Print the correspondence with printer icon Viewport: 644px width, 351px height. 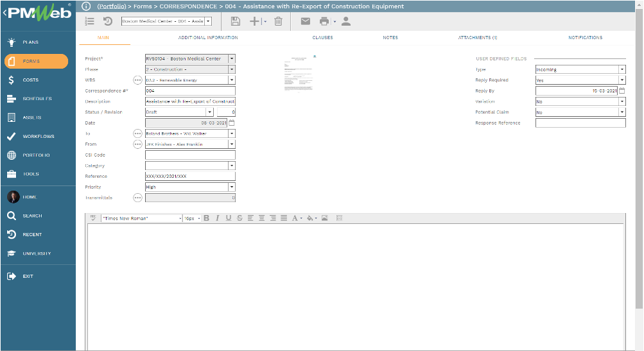[324, 21]
